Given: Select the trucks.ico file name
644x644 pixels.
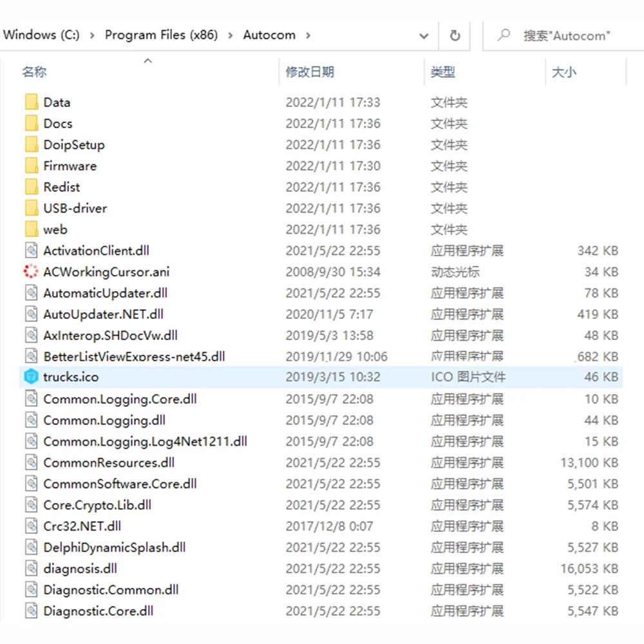Looking at the screenshot, I should coord(71,377).
